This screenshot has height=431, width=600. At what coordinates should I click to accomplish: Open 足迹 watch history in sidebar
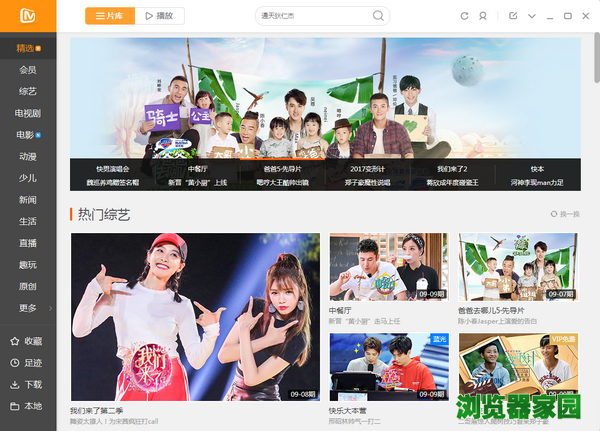[x=27, y=363]
